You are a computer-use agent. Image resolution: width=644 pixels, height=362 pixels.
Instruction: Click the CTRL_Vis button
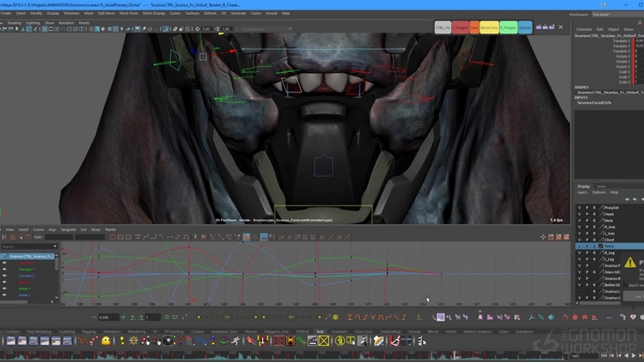click(443, 27)
